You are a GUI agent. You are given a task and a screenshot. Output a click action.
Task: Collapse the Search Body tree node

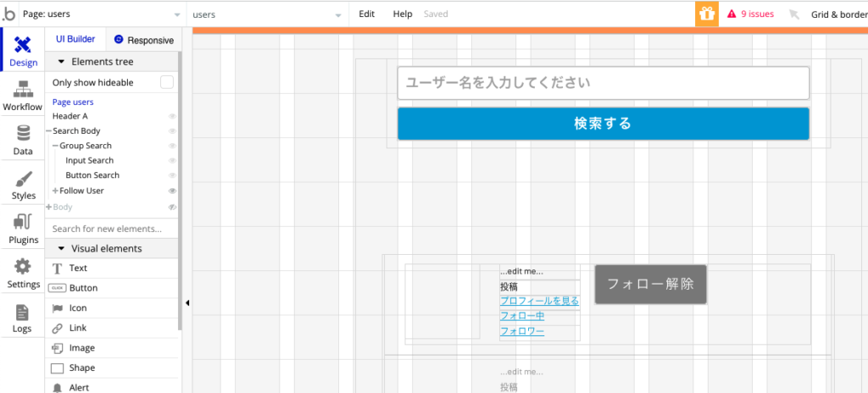click(x=48, y=131)
